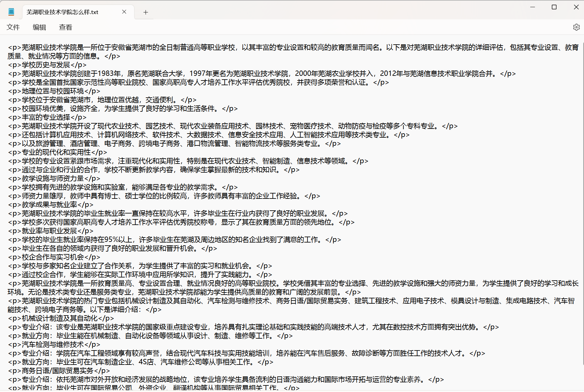Click the Notepad app icon in title bar
Screen dimensions: 584x392
(x=11, y=12)
